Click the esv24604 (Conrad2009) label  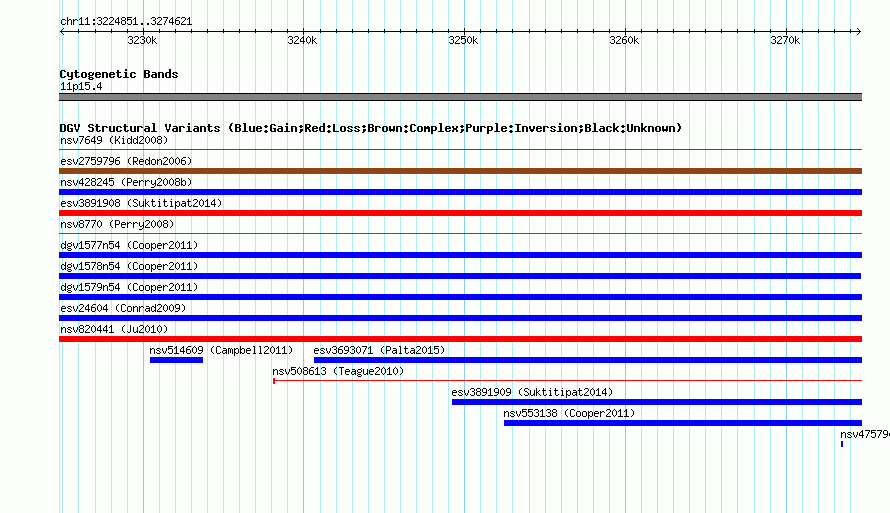(123, 308)
